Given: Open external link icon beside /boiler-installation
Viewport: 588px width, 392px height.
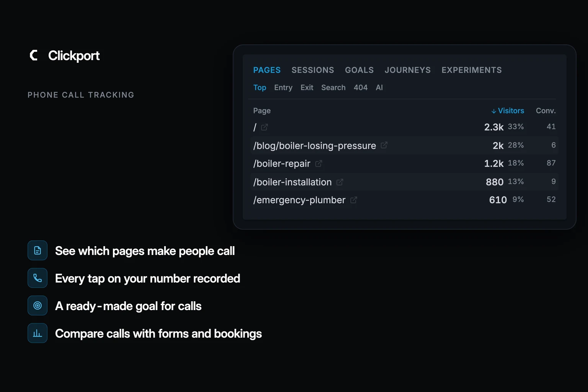Looking at the screenshot, I should pos(340,182).
